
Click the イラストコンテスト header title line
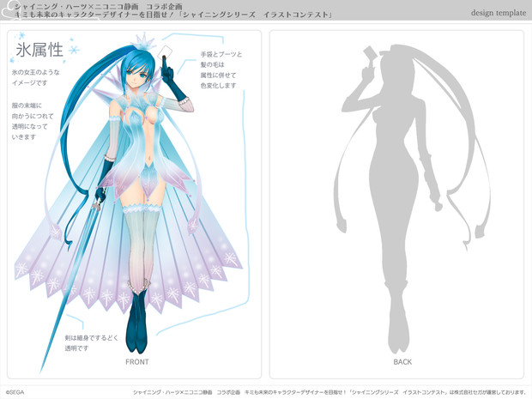173,15
